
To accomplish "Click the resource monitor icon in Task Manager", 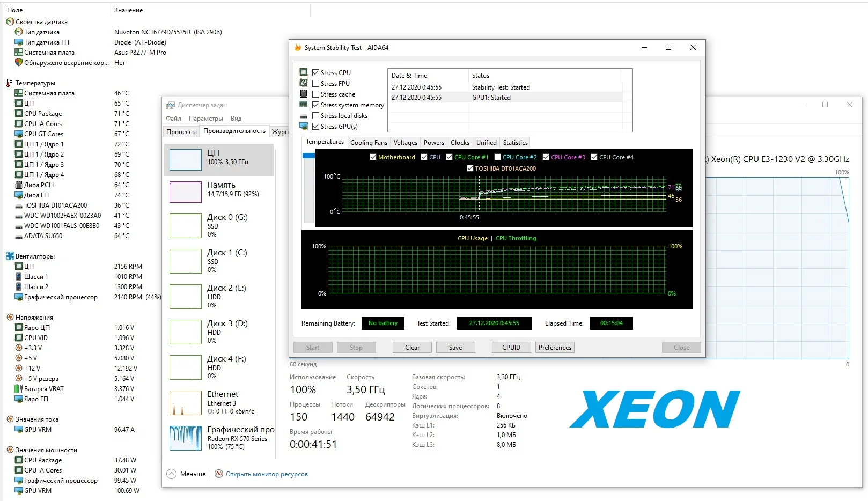I will point(219,474).
